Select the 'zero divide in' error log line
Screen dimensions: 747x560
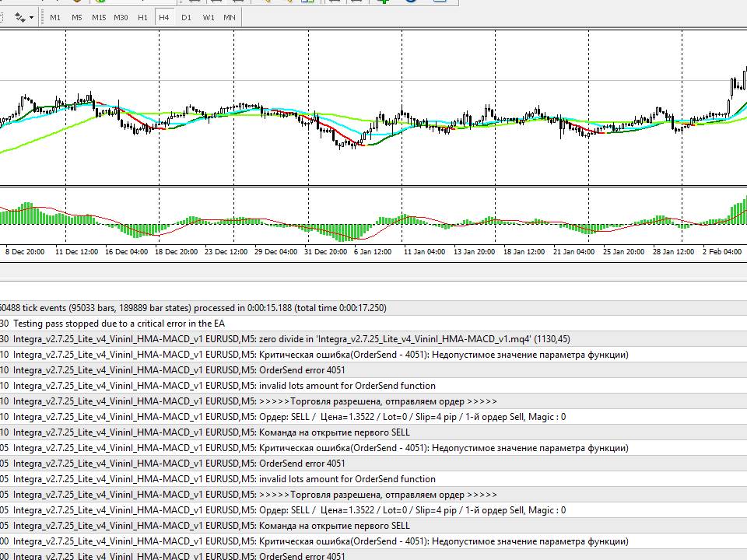point(373,339)
